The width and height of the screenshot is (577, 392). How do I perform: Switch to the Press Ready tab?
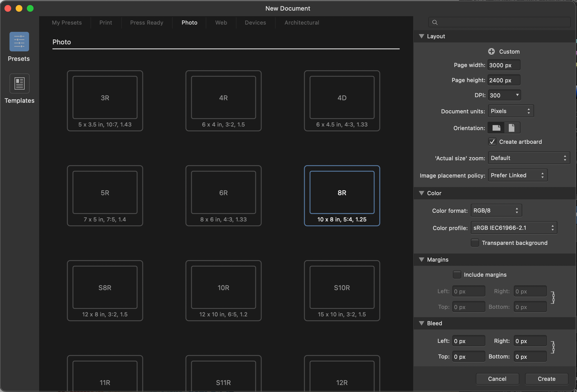[146, 23]
